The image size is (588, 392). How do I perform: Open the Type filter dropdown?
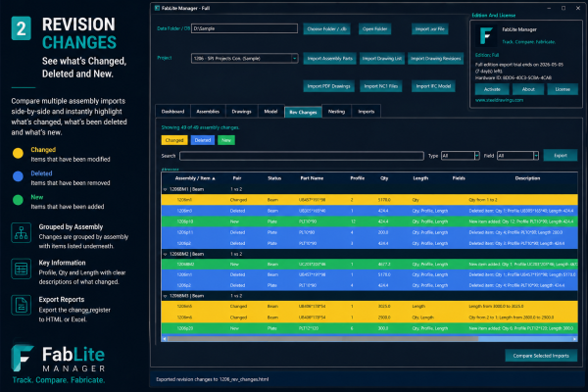(x=476, y=156)
